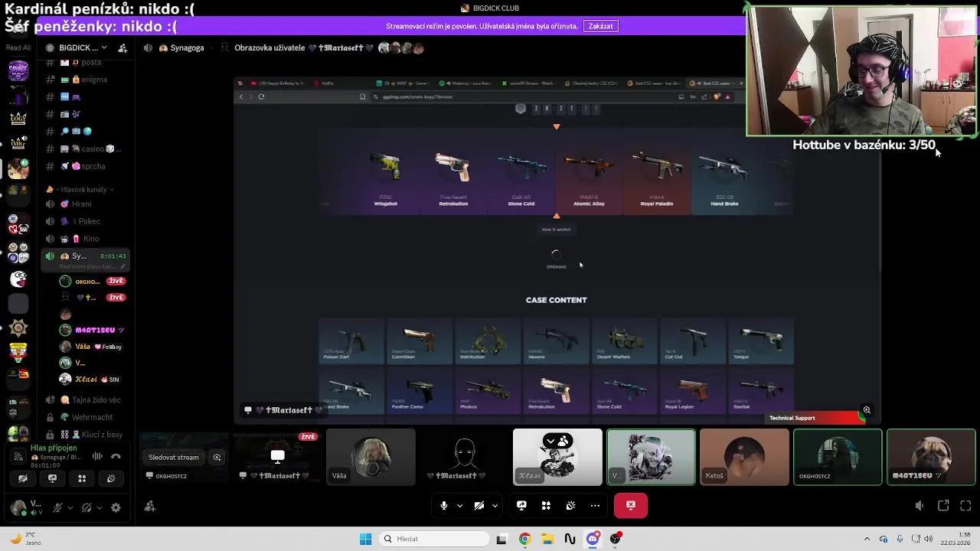Screen dimensions: 980x551
Task: Click Klasi user in voice list
Action: point(92,379)
